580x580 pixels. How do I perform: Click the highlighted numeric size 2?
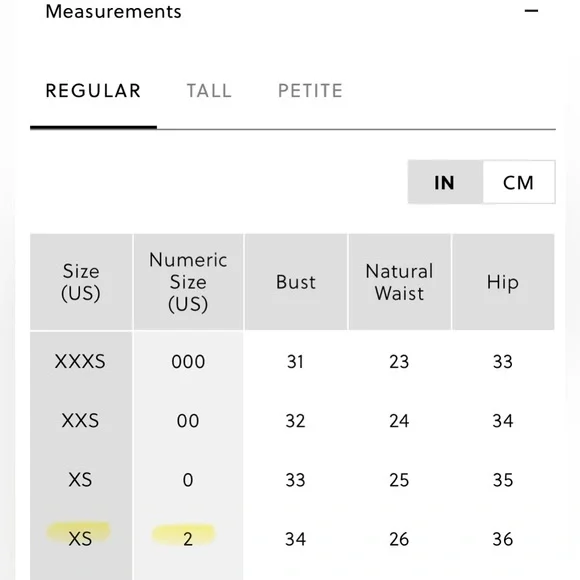(188, 539)
